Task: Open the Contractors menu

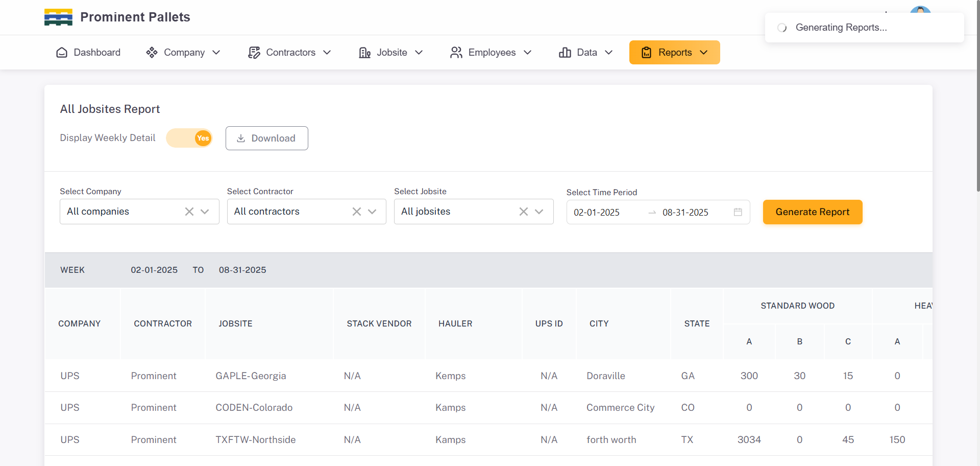Action: coord(290,53)
